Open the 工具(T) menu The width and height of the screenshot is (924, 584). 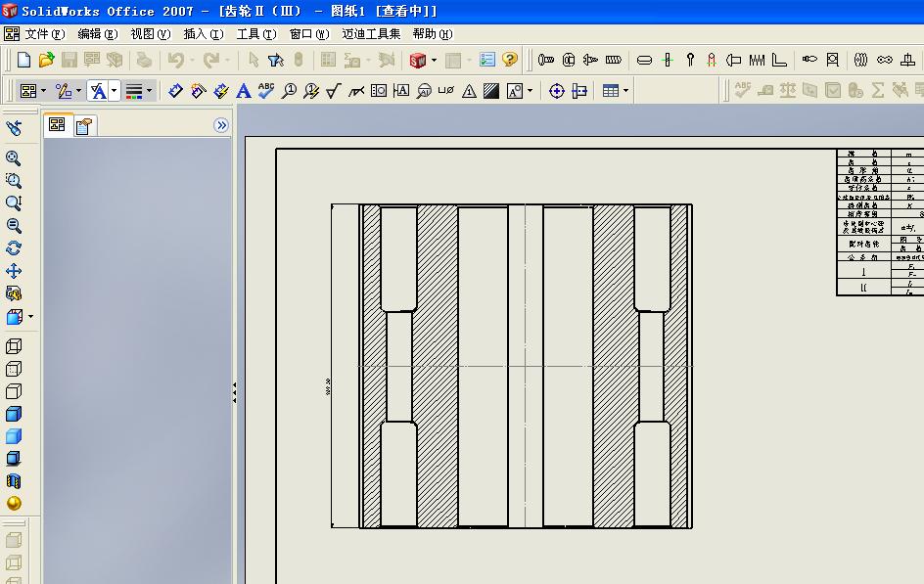[x=256, y=34]
